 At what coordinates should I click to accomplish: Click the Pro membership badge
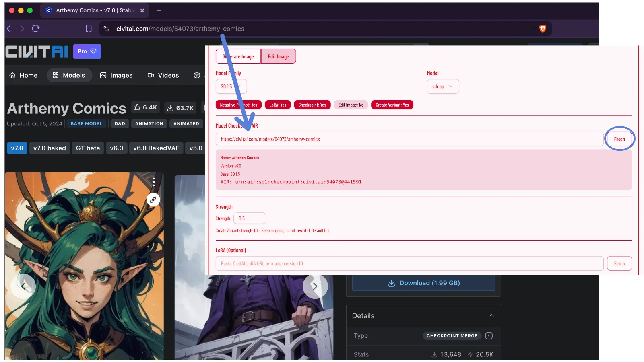[x=87, y=51]
